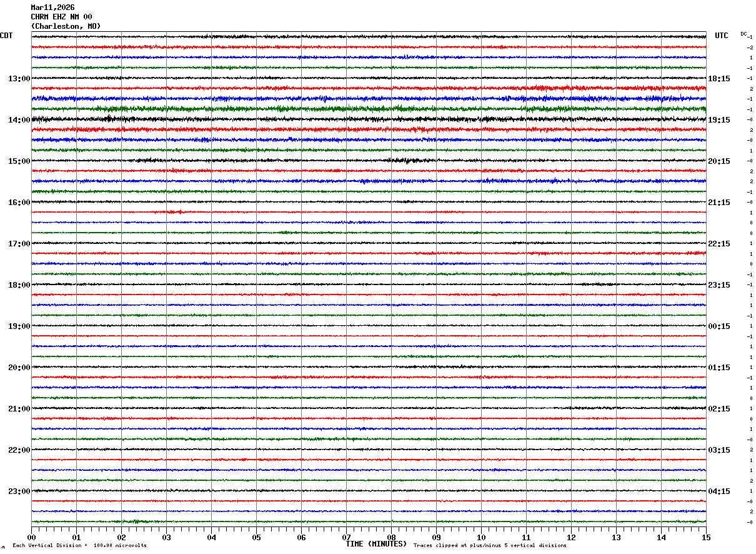Select the 16:00 CDT row label
Image resolution: width=756 pixels, height=554 pixels.
[19, 203]
